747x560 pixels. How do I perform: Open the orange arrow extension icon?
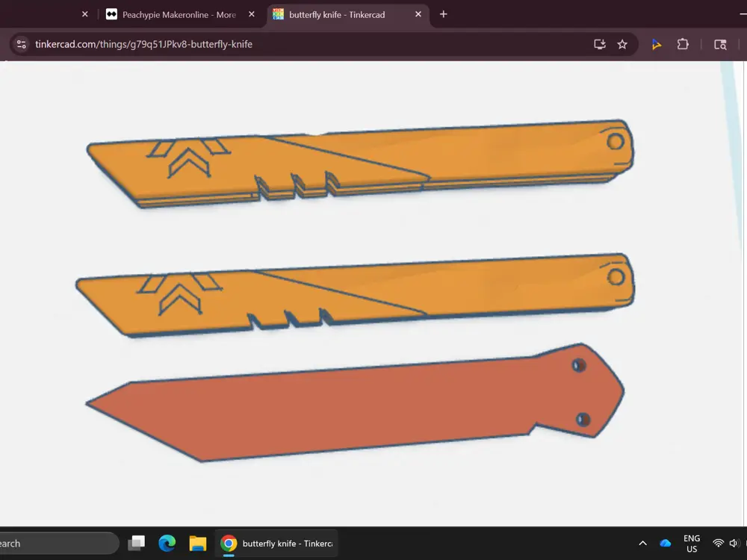tap(657, 44)
